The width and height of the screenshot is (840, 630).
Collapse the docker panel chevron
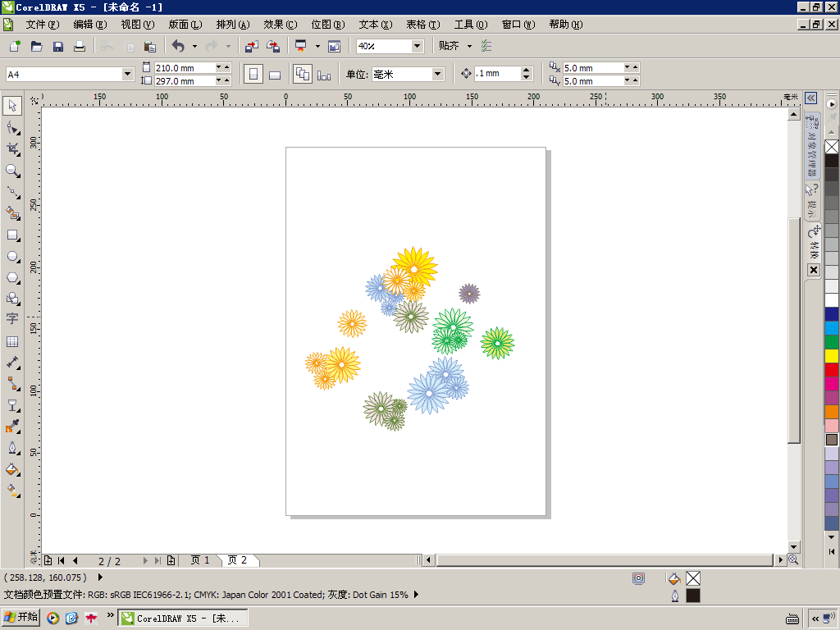pyautogui.click(x=811, y=98)
